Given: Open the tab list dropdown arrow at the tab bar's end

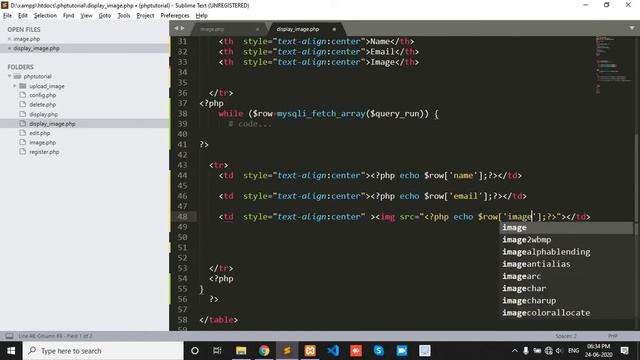Looking at the screenshot, I should click(632, 28).
